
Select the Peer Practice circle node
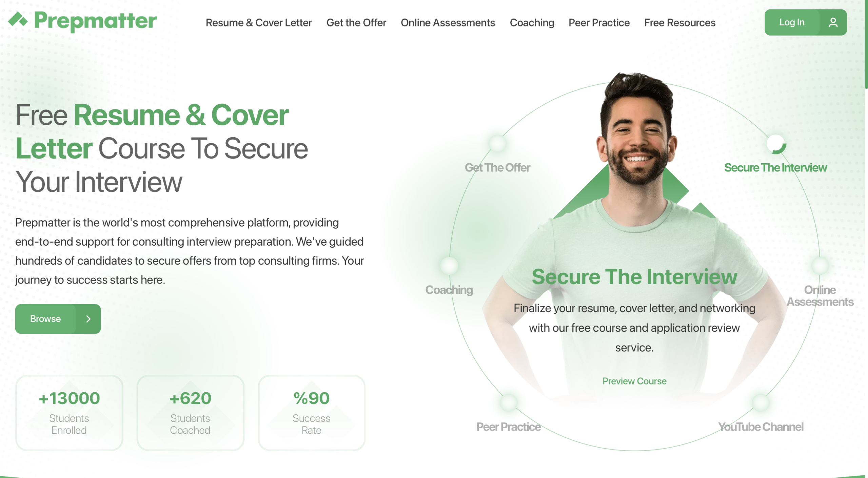click(x=508, y=402)
